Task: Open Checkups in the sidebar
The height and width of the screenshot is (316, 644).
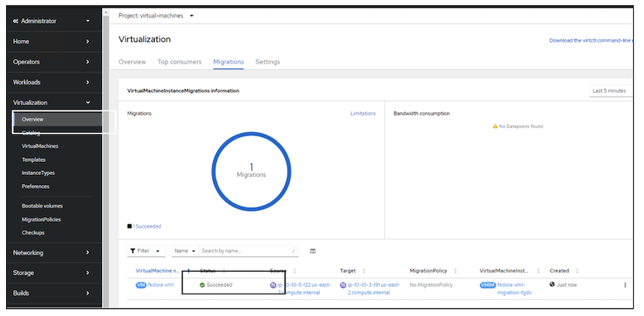Action: pyautogui.click(x=33, y=232)
